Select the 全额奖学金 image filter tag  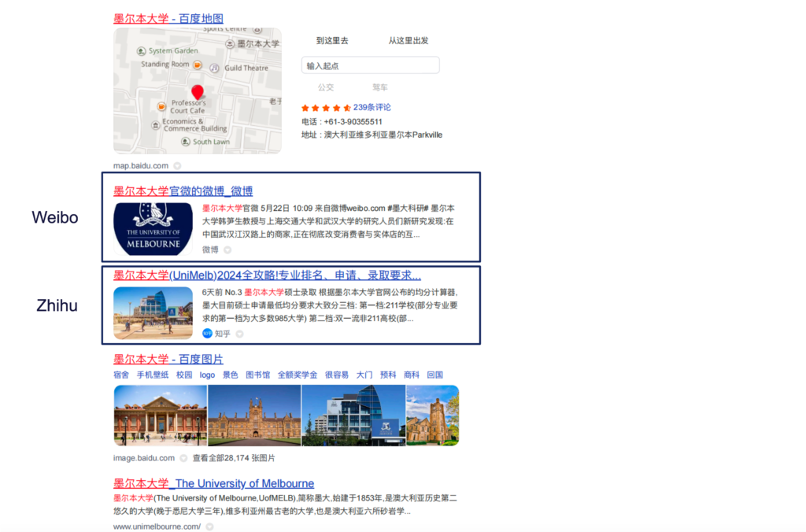click(298, 375)
